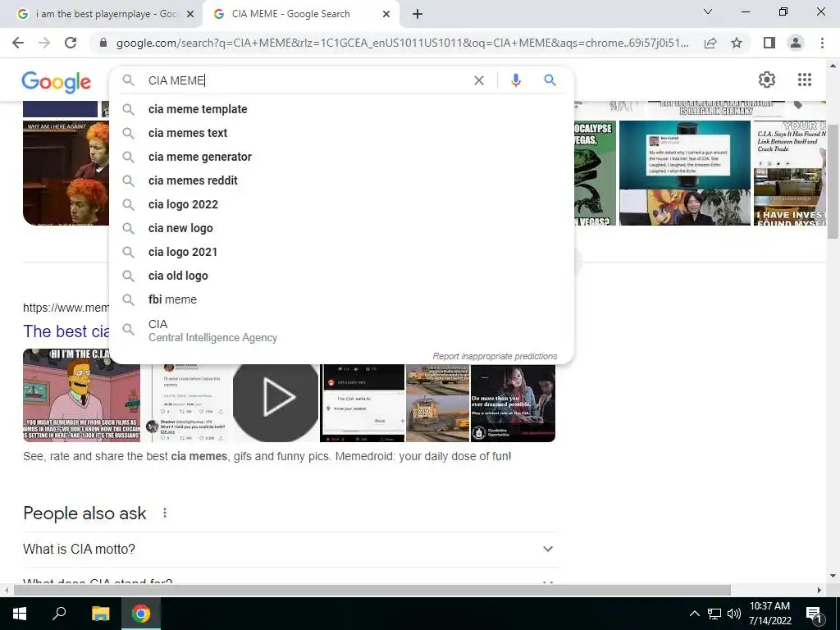Close the CIA MEME tab
Screen dimensions: 840x630
coord(386,14)
